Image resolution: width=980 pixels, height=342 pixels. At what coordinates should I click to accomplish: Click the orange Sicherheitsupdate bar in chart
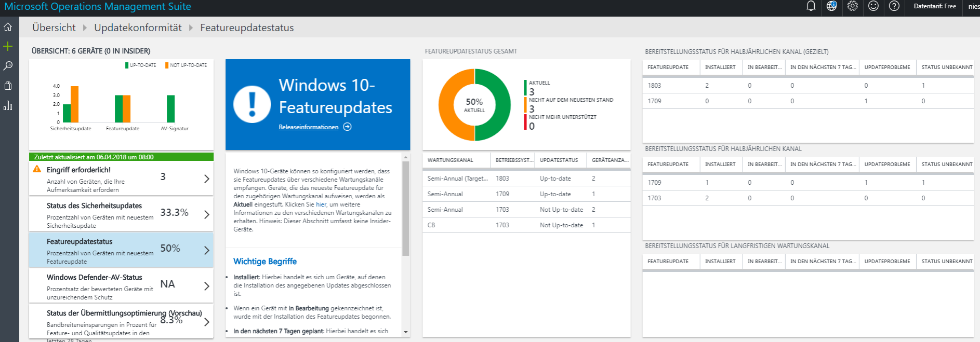click(74, 104)
